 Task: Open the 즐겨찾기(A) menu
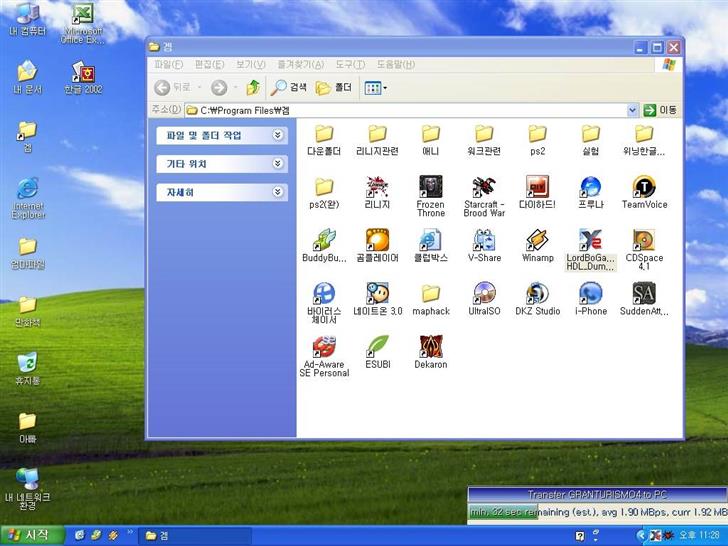[300, 65]
